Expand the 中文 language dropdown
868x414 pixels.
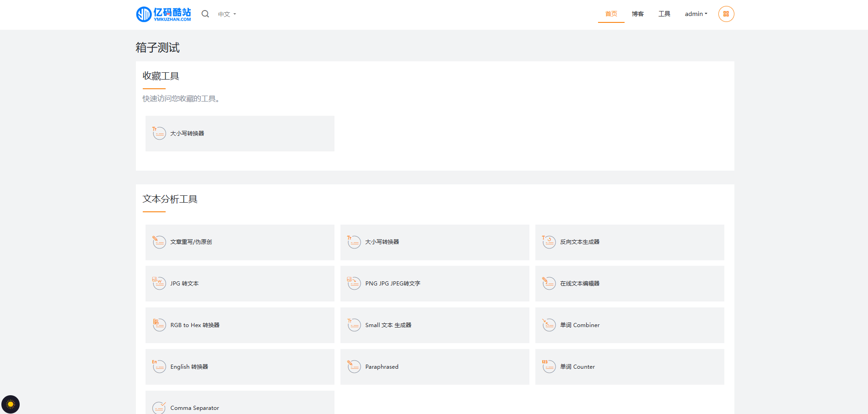(x=227, y=14)
